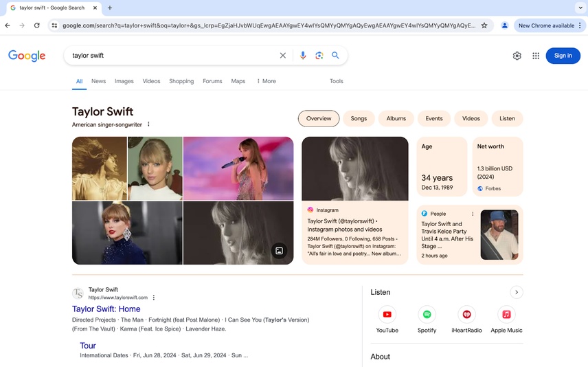Viewport: 588px width, 367px height.
Task: Select the Overview chip
Action: 319,119
